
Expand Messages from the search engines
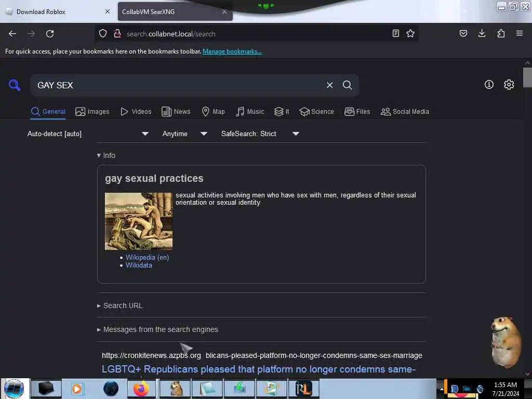(157, 329)
